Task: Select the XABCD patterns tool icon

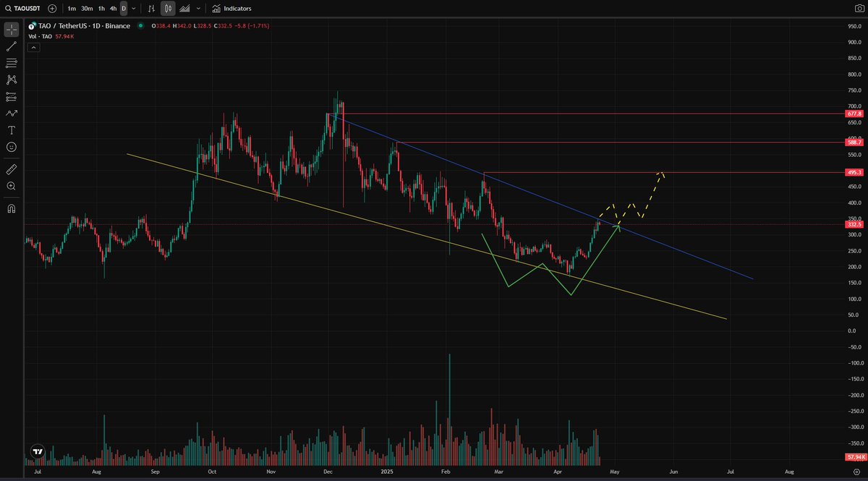Action: tap(12, 80)
